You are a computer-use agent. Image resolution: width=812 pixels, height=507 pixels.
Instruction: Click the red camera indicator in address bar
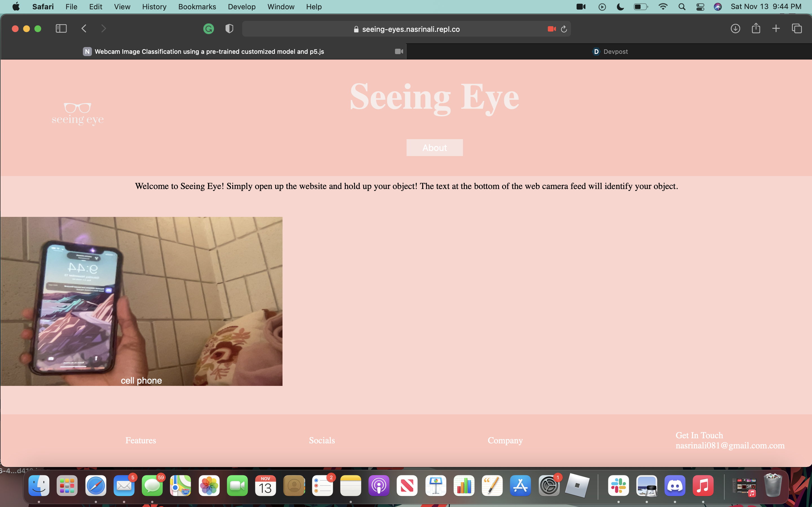point(551,29)
